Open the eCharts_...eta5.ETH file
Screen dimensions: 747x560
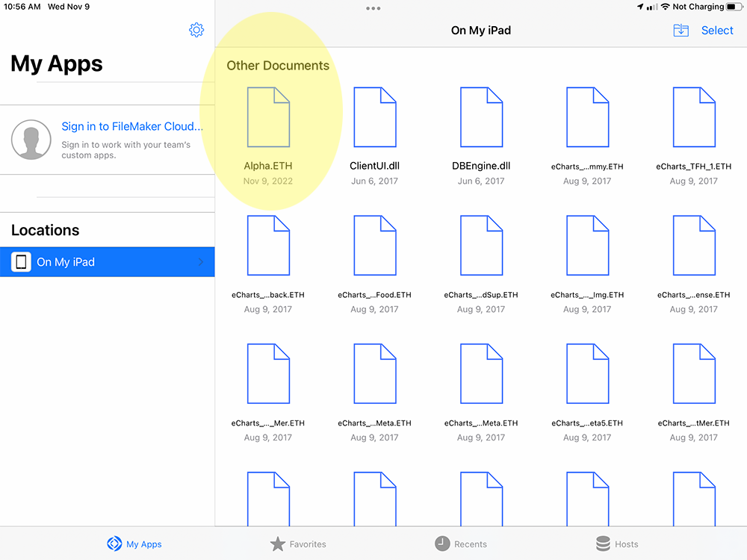587,373
